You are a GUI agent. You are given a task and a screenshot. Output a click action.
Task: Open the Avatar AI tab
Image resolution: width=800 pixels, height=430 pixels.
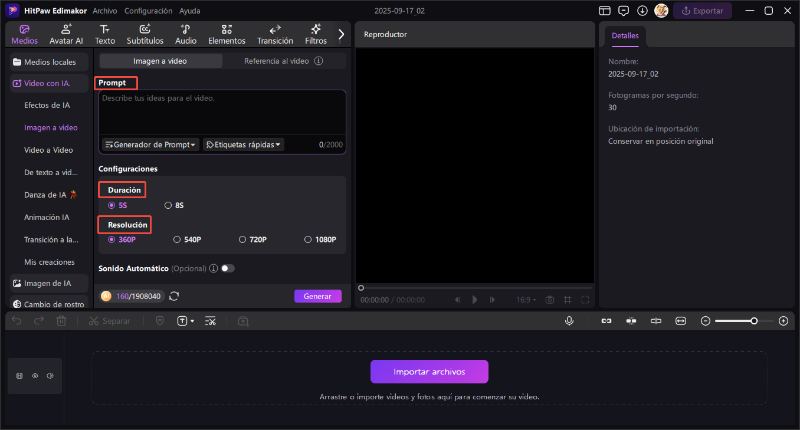coord(66,35)
